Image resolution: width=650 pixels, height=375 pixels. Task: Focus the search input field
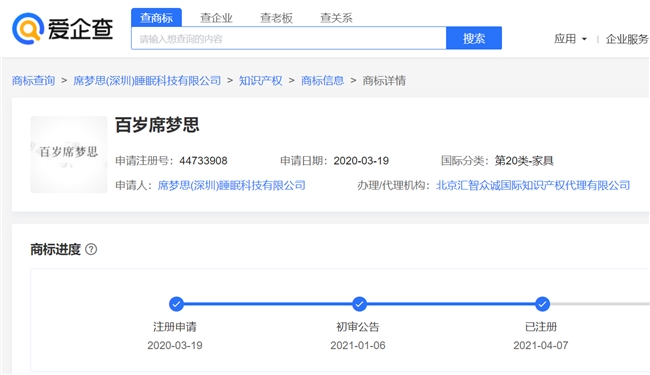(x=289, y=39)
